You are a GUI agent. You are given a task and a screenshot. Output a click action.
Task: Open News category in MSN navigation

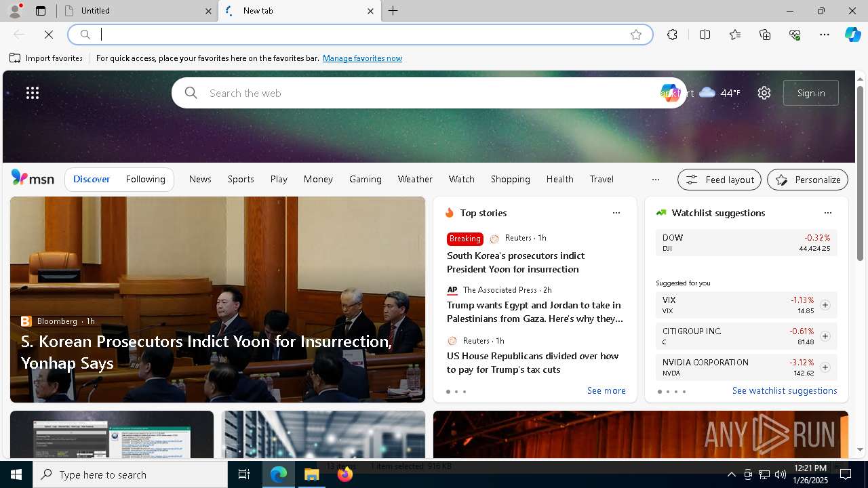[x=200, y=179]
